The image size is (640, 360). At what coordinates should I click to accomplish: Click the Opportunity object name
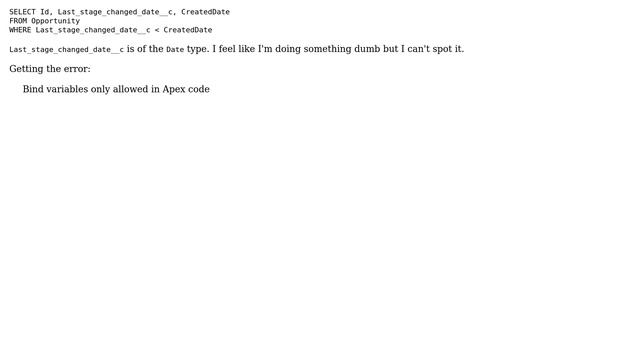coord(56,21)
